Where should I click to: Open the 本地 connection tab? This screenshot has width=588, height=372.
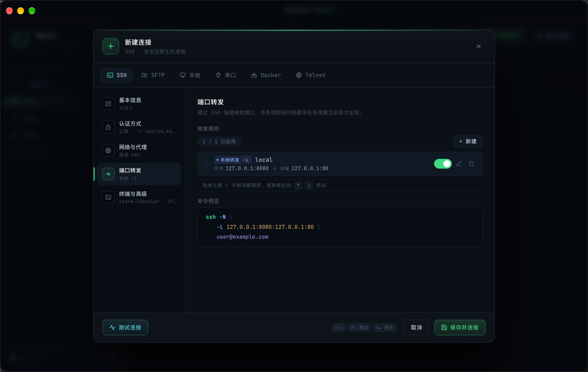tap(190, 75)
